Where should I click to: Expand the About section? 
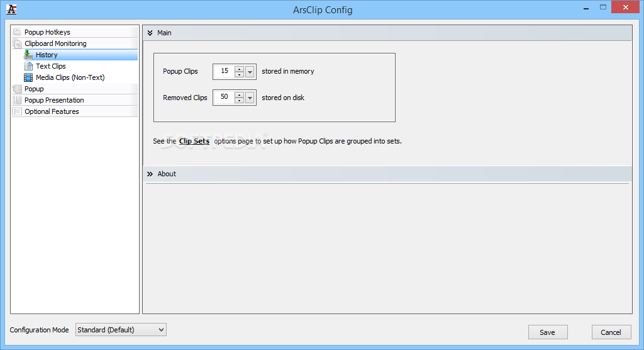150,174
